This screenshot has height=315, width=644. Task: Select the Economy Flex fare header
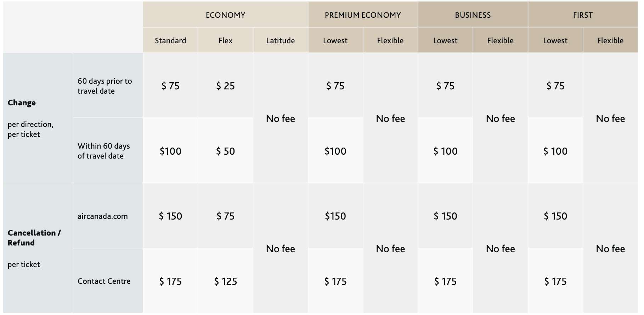pos(225,40)
